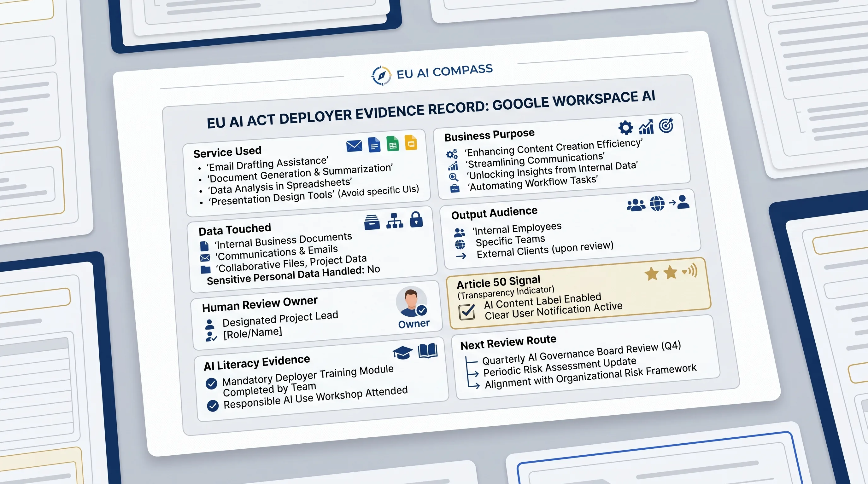Click the Article 50 Signal heading
The width and height of the screenshot is (868, 484).
pos(499,282)
